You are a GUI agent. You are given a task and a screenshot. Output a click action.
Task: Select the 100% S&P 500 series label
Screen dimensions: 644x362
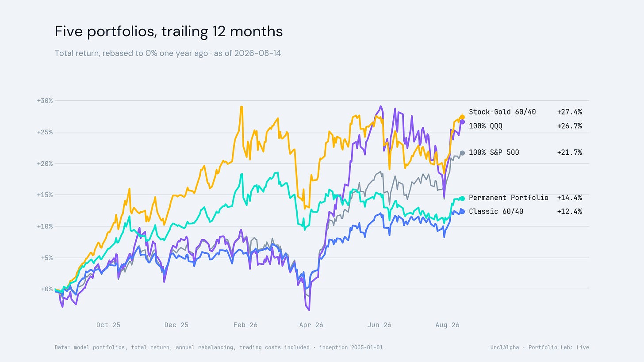[x=494, y=152]
